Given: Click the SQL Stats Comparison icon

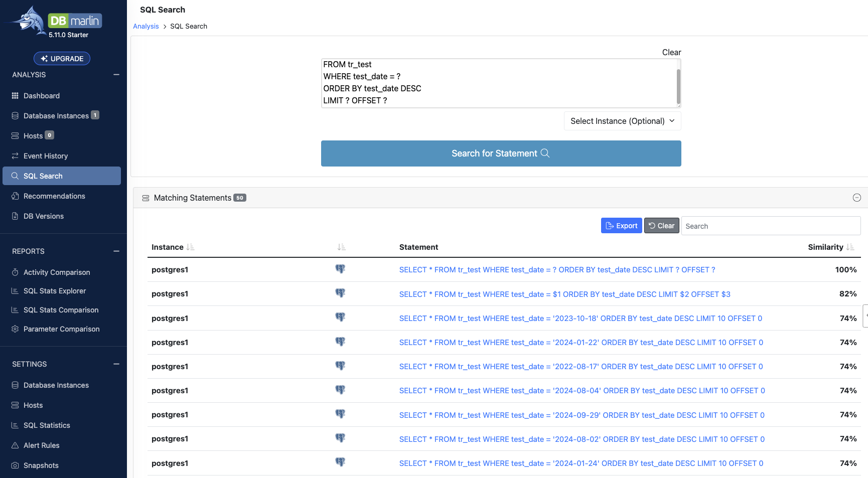Looking at the screenshot, I should tap(15, 310).
